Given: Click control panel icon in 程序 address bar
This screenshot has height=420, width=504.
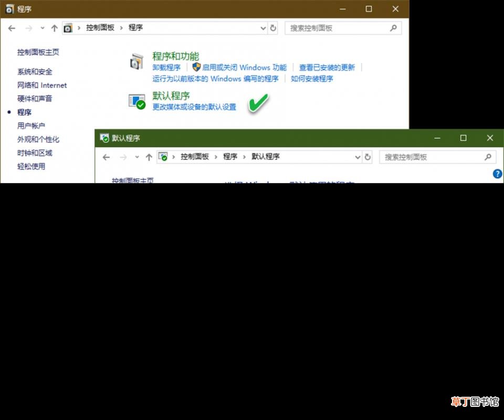Looking at the screenshot, I should [x=68, y=28].
